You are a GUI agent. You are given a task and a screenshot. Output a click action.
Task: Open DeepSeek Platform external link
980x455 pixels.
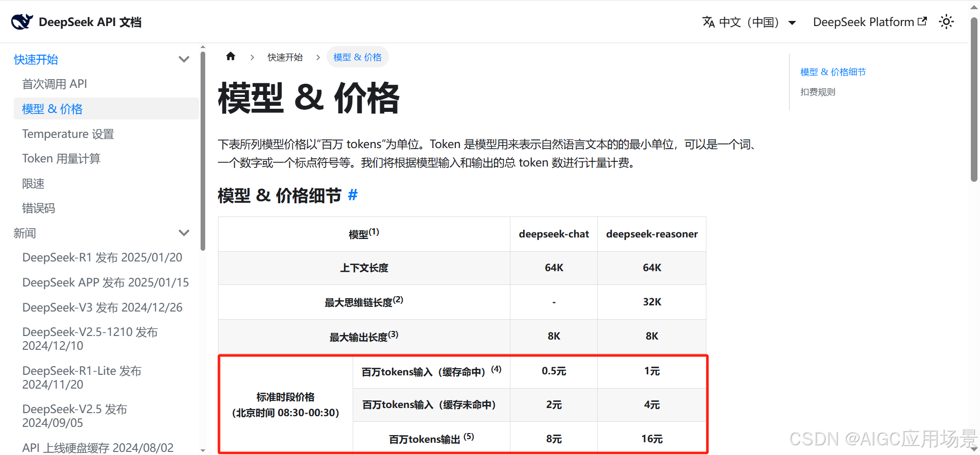(x=870, y=22)
